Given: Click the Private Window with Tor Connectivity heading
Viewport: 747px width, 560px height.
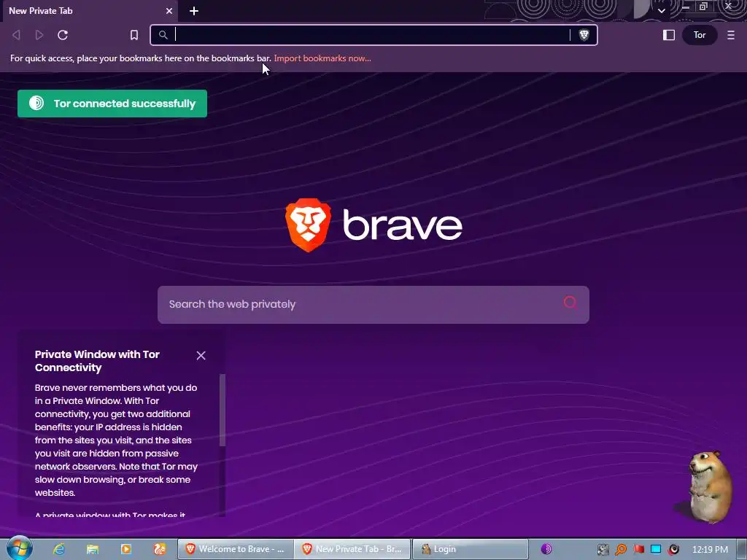Looking at the screenshot, I should coord(97,361).
